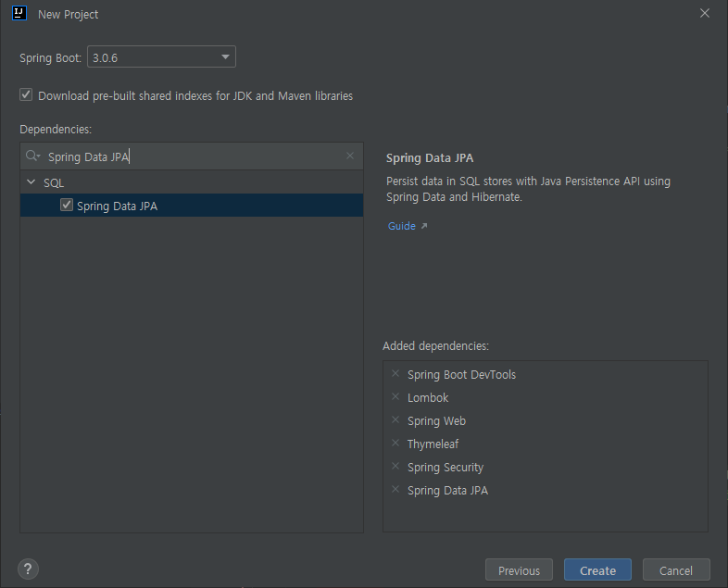This screenshot has height=588, width=728.
Task: Click 'Spring Boot DevTools' in added dependencies
Action: click(x=461, y=374)
